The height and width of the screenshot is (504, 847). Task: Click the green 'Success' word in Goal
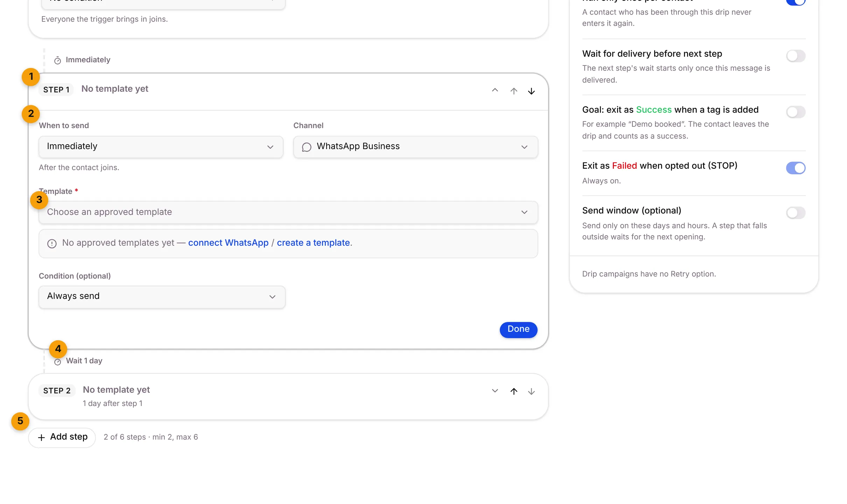(x=654, y=110)
